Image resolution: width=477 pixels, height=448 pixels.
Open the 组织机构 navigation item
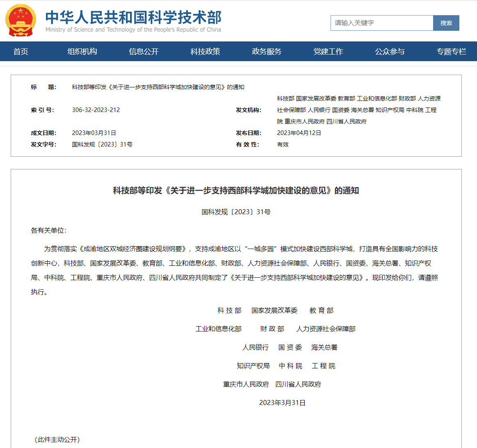tap(82, 51)
